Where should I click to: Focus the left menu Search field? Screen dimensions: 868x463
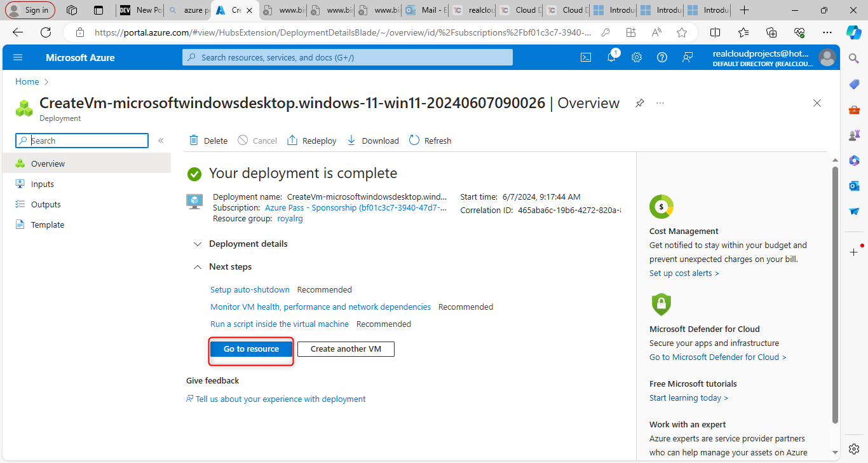[82, 141]
